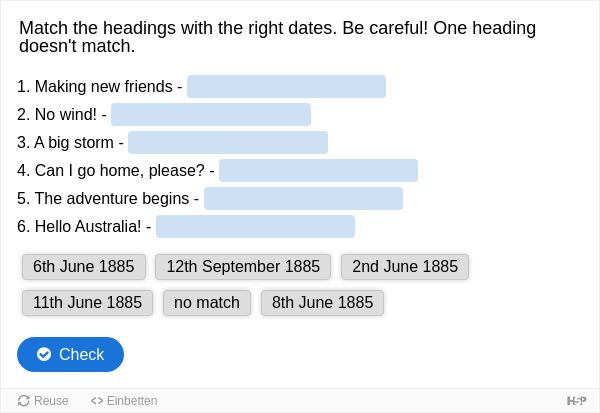Open the Einbetten embed link
This screenshot has height=413, width=600.
pos(124,401)
